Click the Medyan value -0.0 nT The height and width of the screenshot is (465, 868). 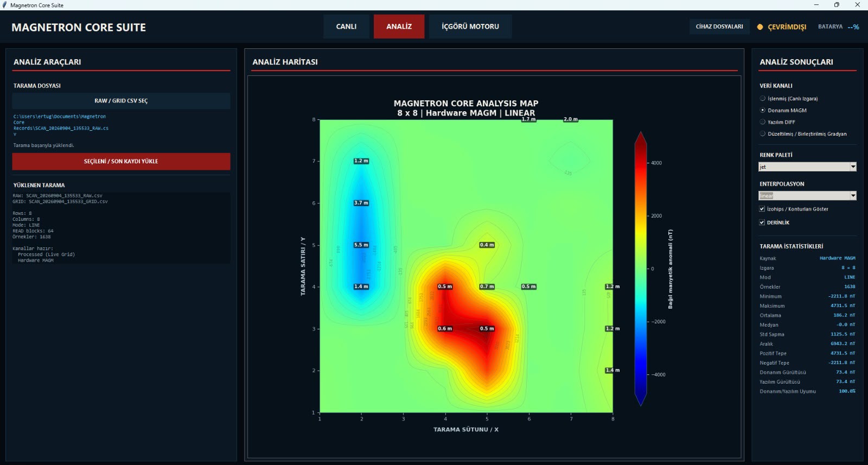846,324
